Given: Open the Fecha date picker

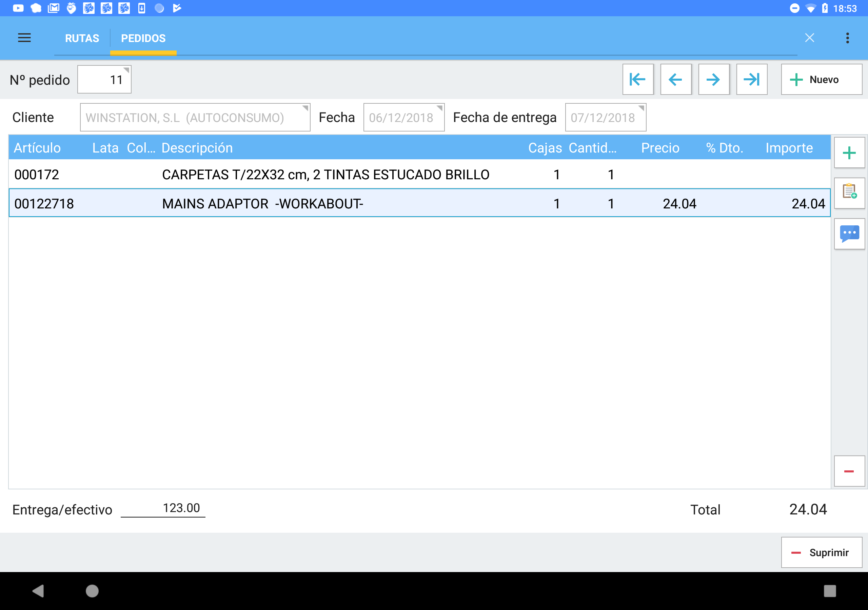Looking at the screenshot, I should coord(403,118).
